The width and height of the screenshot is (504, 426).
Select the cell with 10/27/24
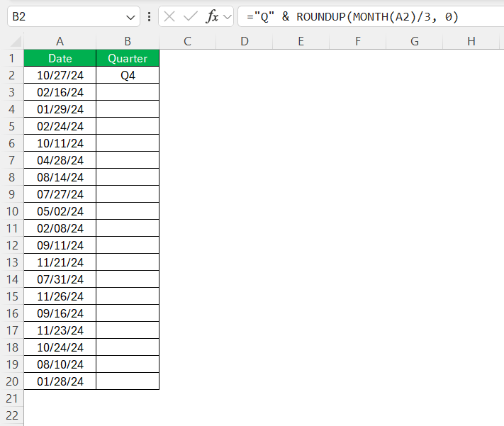click(x=60, y=75)
